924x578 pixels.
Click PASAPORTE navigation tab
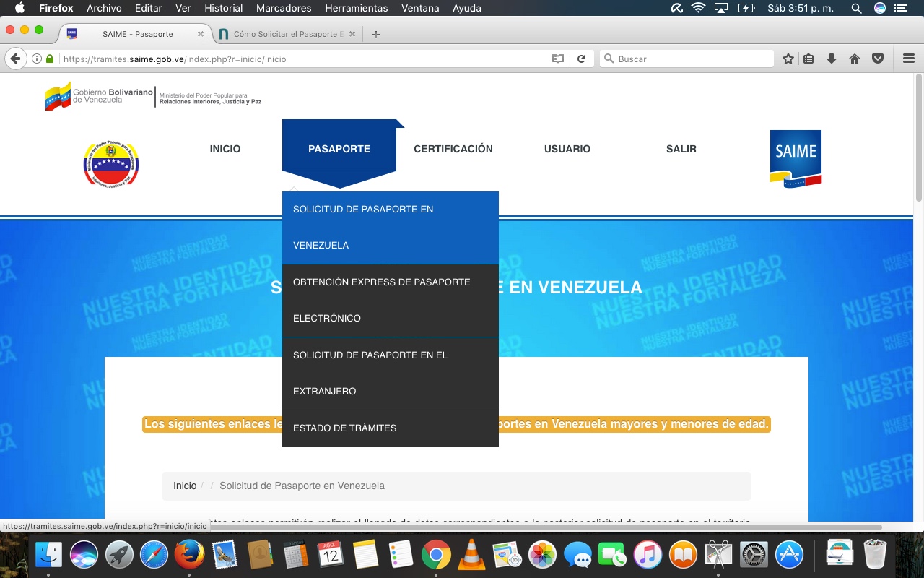(339, 149)
